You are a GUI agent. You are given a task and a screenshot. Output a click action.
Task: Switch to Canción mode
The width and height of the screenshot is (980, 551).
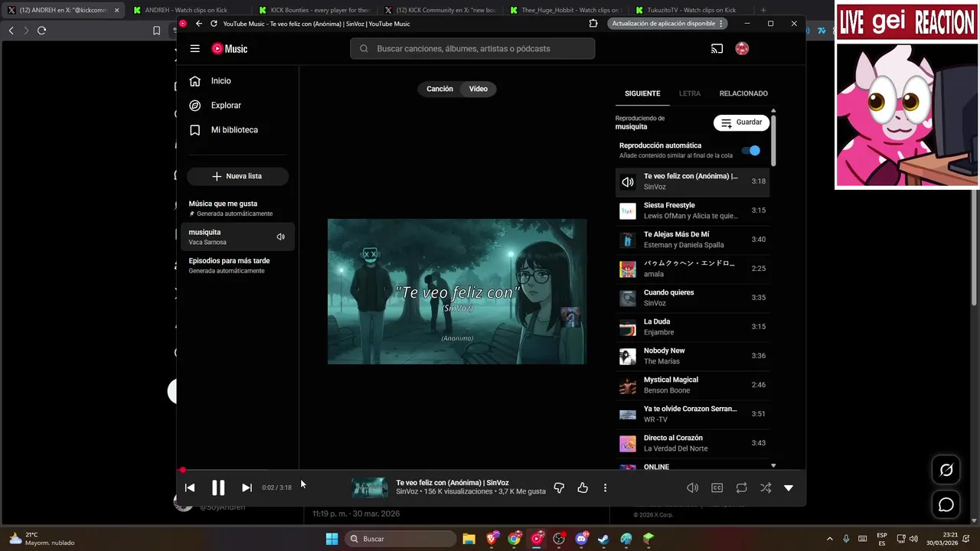(x=439, y=89)
